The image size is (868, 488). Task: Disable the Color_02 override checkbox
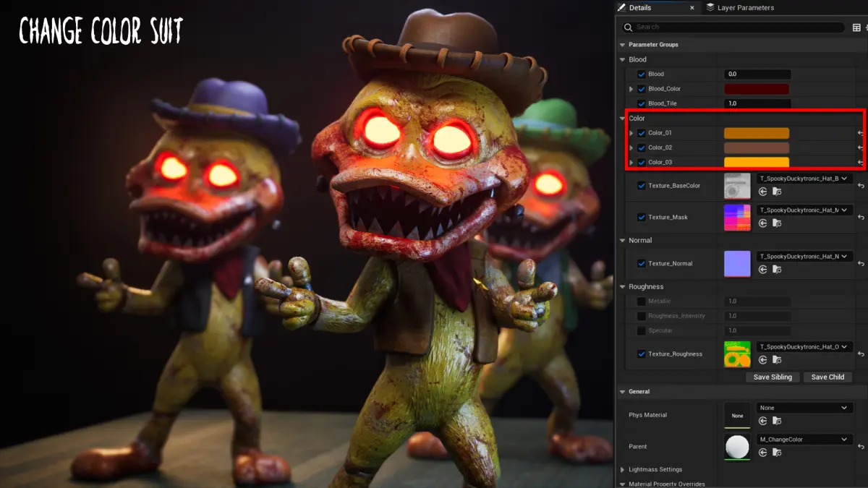coord(641,147)
